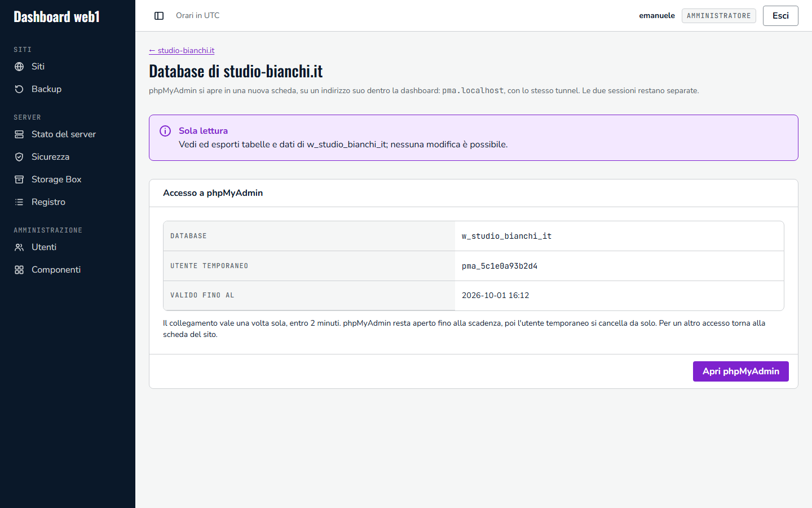Click the Accesso a phpMyAdmin heading
Image resolution: width=812 pixels, height=508 pixels.
pos(213,193)
